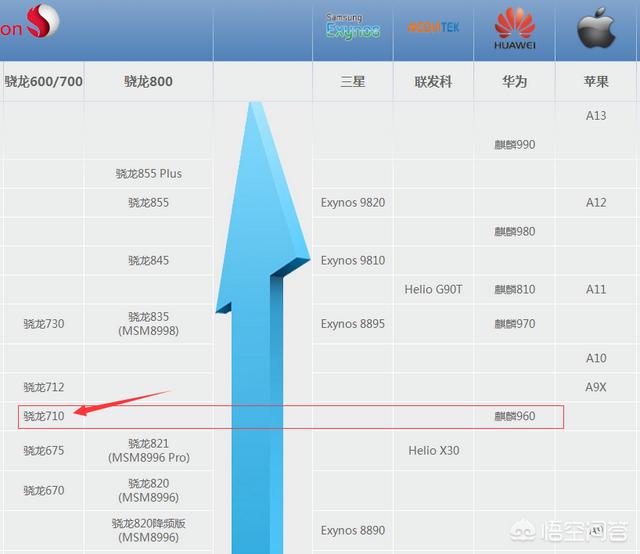This screenshot has width=640, height=554.
Task: Click the A12 cell
Action: (596, 202)
